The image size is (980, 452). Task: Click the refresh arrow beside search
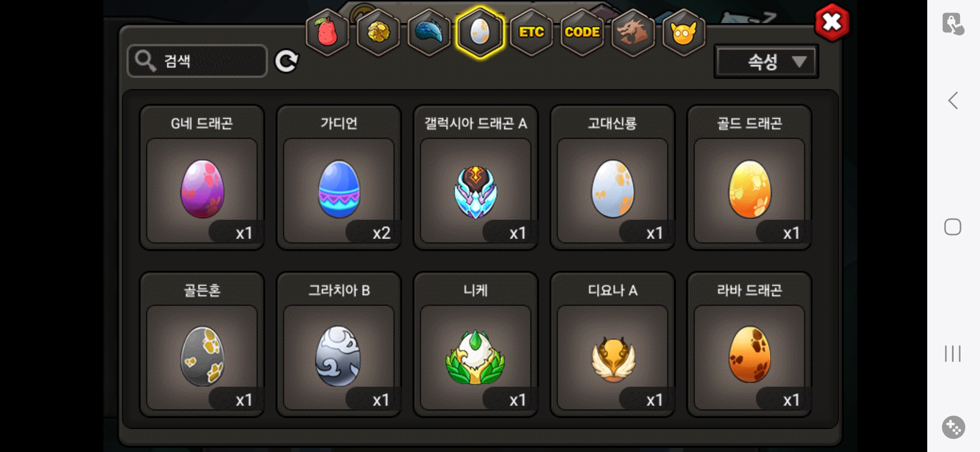287,61
